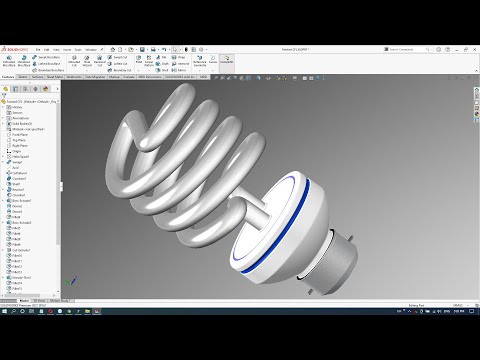The width and height of the screenshot is (480, 360).
Task: Click the Save icon in quick access toolbar
Action: 142,49
